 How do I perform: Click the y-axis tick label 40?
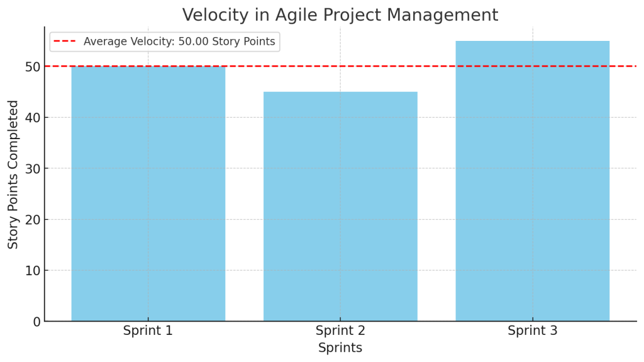pos(32,118)
